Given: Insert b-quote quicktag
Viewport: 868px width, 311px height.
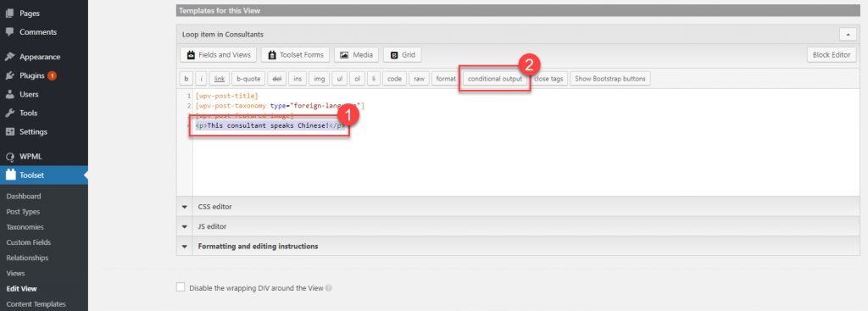Looking at the screenshot, I should point(248,79).
